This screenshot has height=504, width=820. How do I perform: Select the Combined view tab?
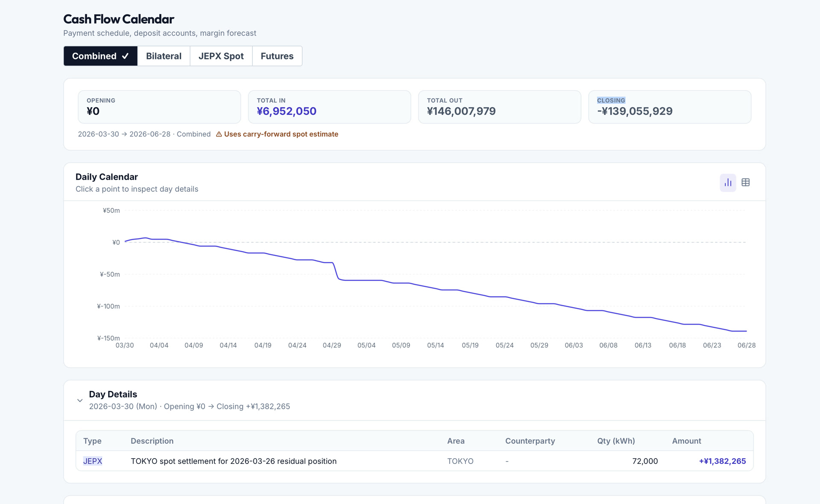coord(95,56)
